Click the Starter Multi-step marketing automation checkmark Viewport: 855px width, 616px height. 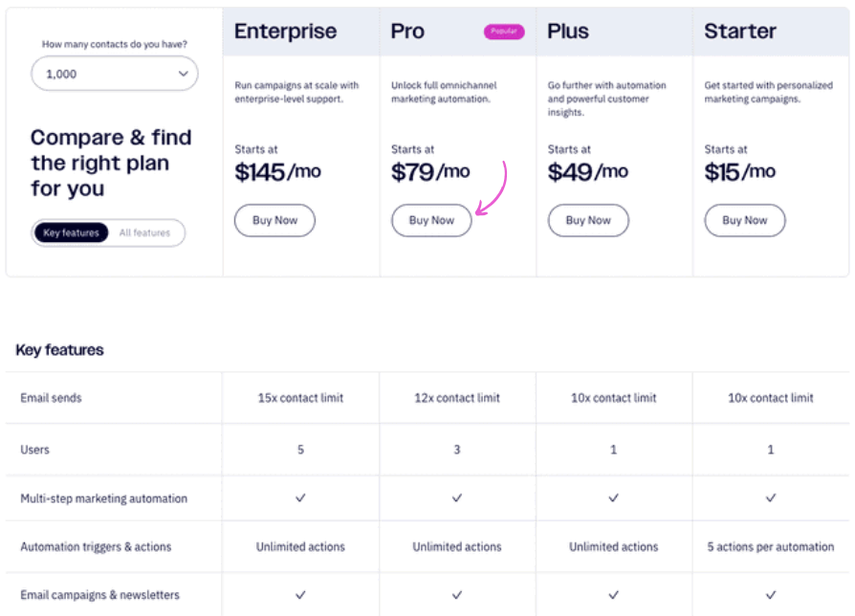tap(771, 498)
